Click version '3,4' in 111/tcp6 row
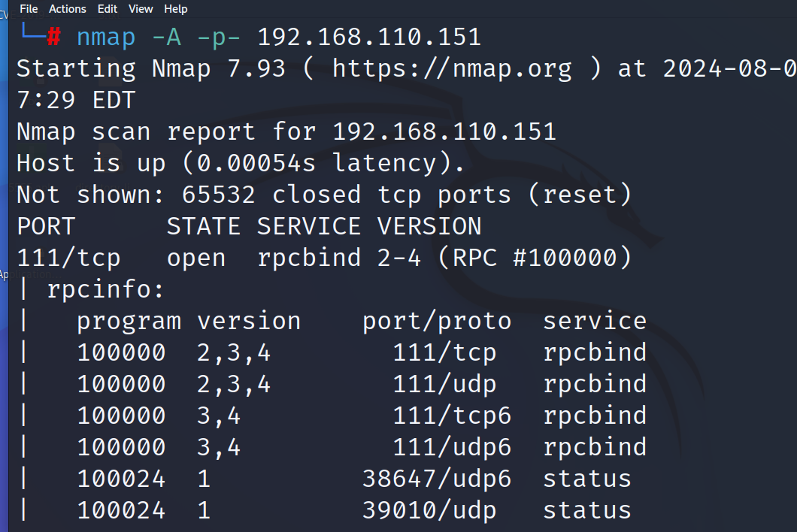The width and height of the screenshot is (797, 532). pos(219,416)
